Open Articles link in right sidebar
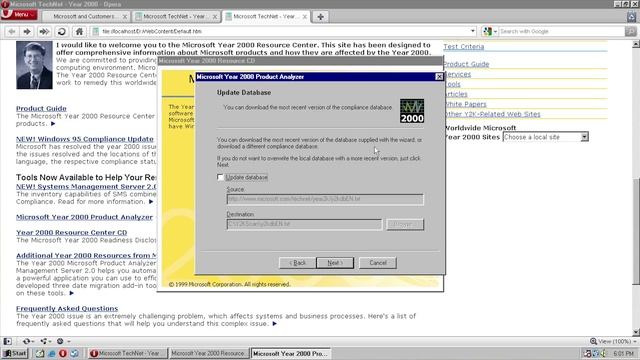 pyautogui.click(x=456, y=94)
